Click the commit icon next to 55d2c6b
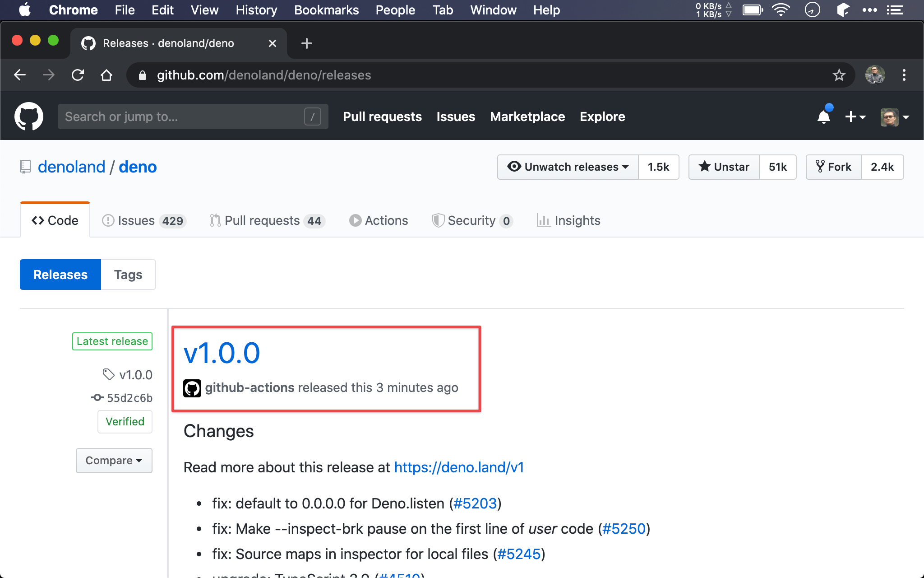Image resolution: width=924 pixels, height=578 pixels. pyautogui.click(x=97, y=398)
